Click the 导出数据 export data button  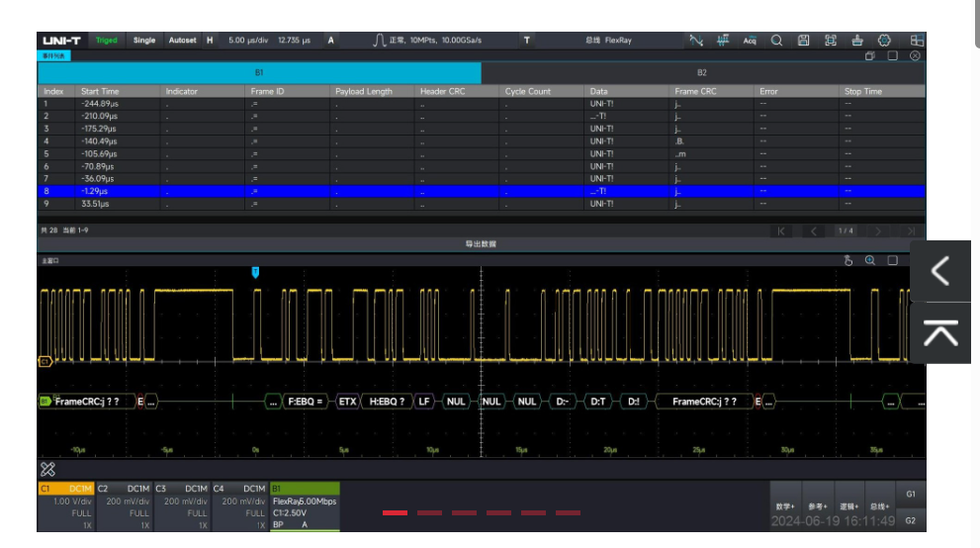(481, 243)
